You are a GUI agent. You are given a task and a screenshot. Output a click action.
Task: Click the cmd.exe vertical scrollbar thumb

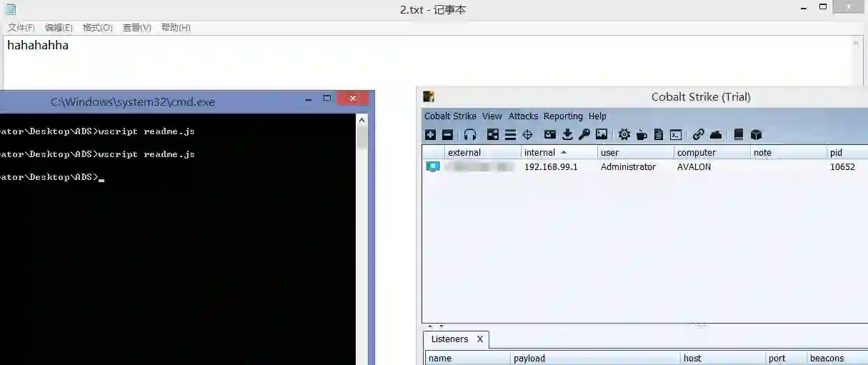(x=362, y=137)
